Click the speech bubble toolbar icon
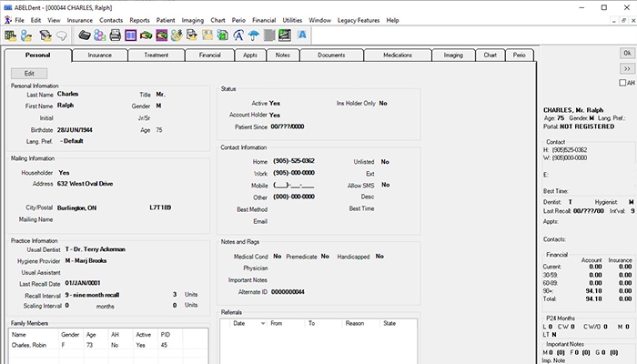Screen dimensions: 637x364 (x=60, y=35)
